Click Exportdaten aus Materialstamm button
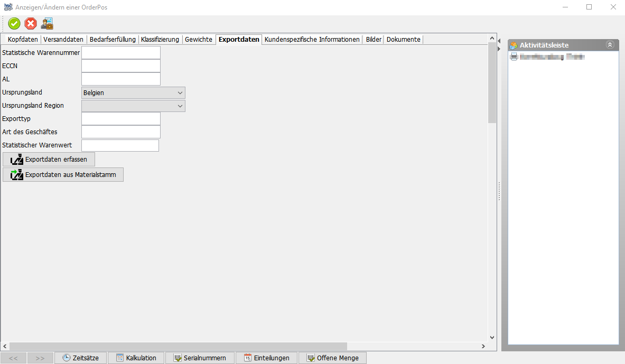The height and width of the screenshot is (364, 625). click(63, 175)
